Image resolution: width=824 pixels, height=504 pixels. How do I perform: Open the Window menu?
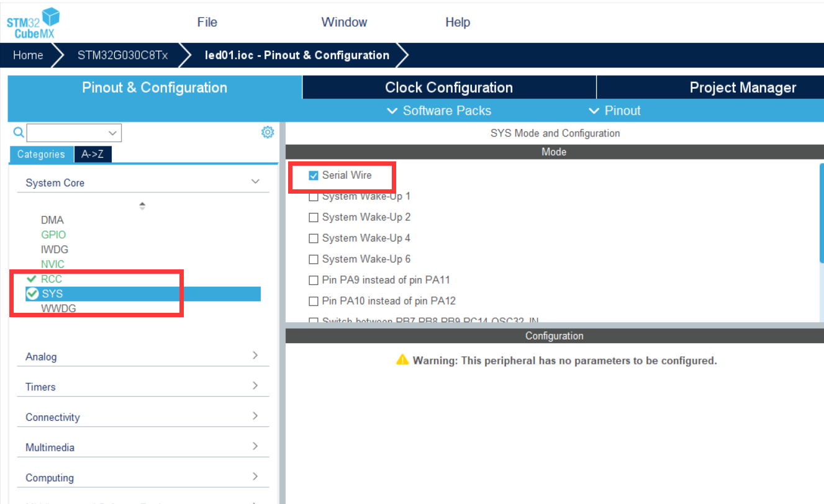344,22
